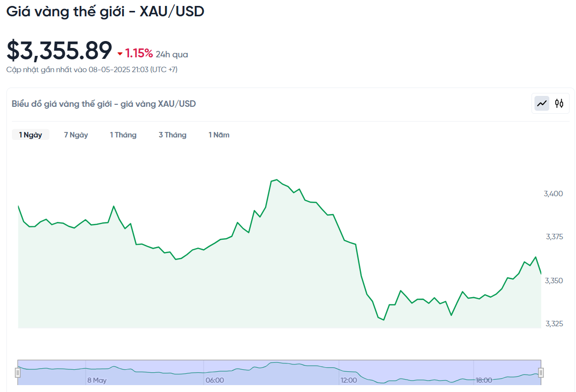This screenshot has height=392, width=576.
Task: Click the 3,400 y-axis price label
Action: (x=553, y=193)
